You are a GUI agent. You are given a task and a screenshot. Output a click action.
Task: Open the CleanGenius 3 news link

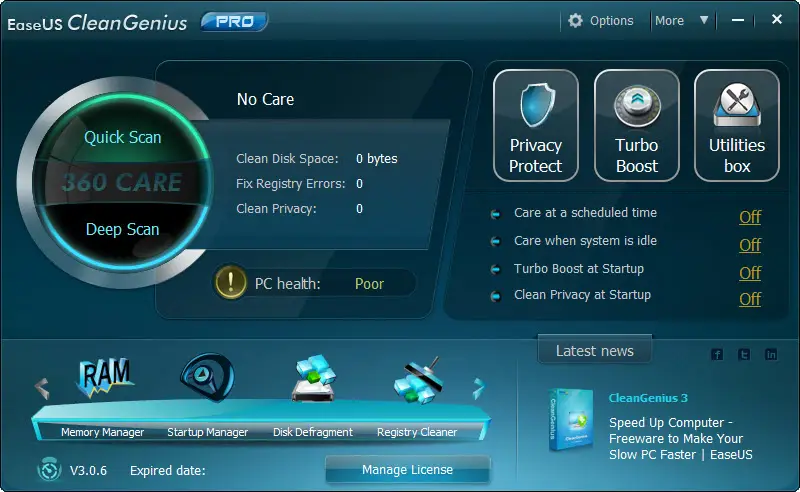click(x=648, y=398)
